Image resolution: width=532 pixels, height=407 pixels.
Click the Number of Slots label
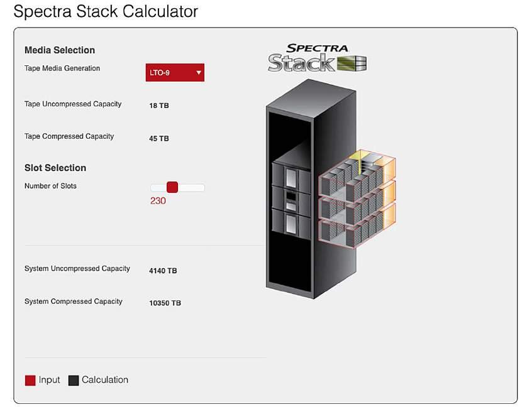click(50, 186)
